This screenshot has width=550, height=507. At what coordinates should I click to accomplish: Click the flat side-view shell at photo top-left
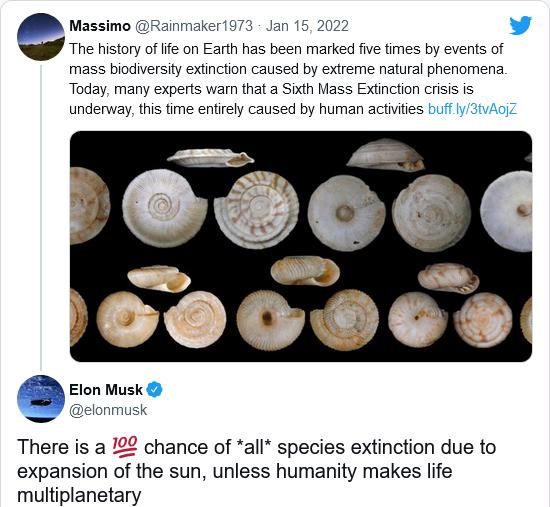[x=210, y=158]
